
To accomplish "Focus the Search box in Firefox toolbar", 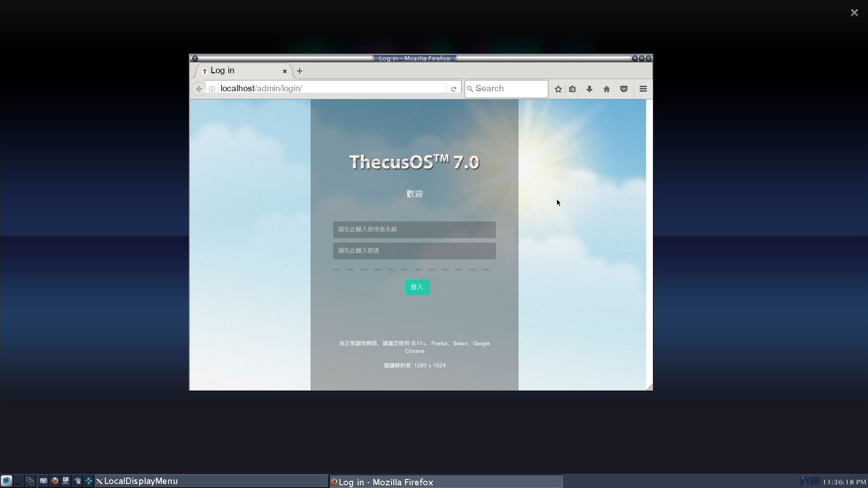I will click(506, 89).
